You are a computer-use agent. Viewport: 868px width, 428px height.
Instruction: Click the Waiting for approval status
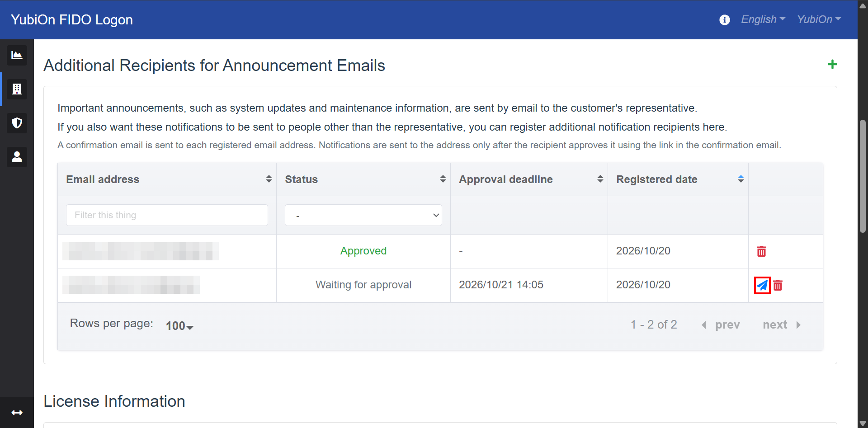coord(363,285)
